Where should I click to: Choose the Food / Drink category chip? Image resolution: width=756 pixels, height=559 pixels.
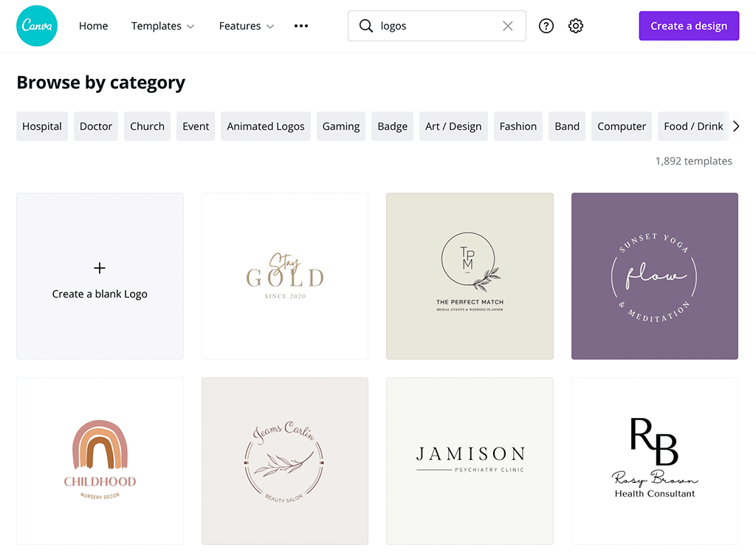[x=693, y=126]
